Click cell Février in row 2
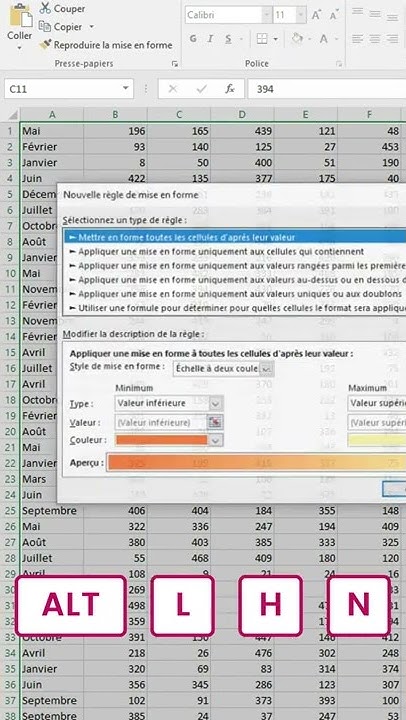406x720 pixels. (x=51, y=146)
